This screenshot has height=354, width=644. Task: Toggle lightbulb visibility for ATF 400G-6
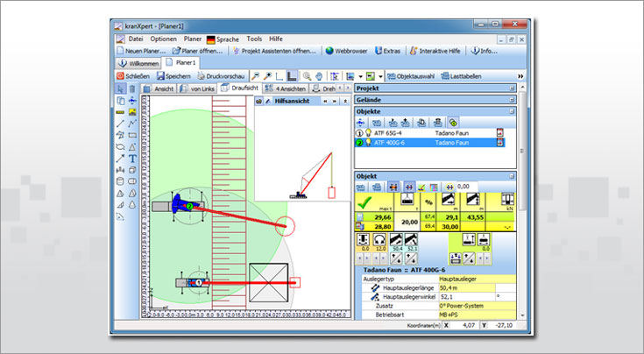(x=368, y=142)
